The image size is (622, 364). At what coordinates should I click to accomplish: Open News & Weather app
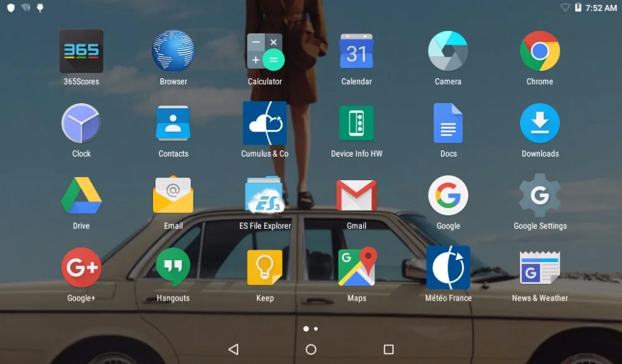pos(540,268)
